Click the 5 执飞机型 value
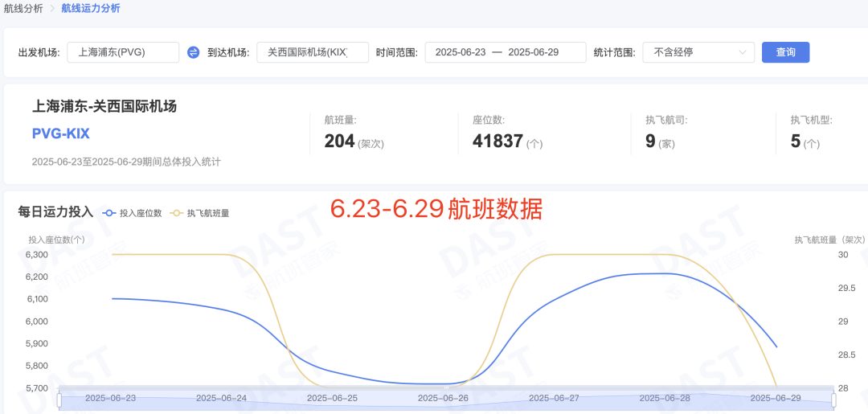The image size is (868, 414). pos(796,141)
